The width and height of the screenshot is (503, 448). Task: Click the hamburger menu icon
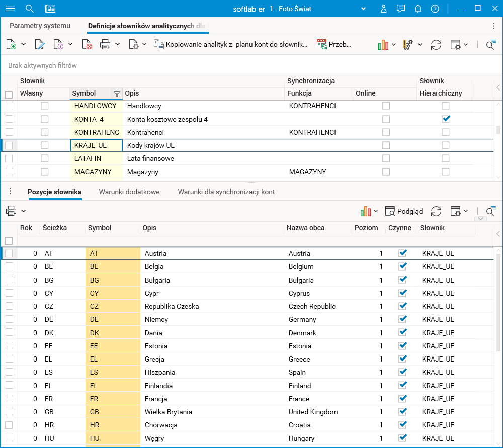click(10, 9)
